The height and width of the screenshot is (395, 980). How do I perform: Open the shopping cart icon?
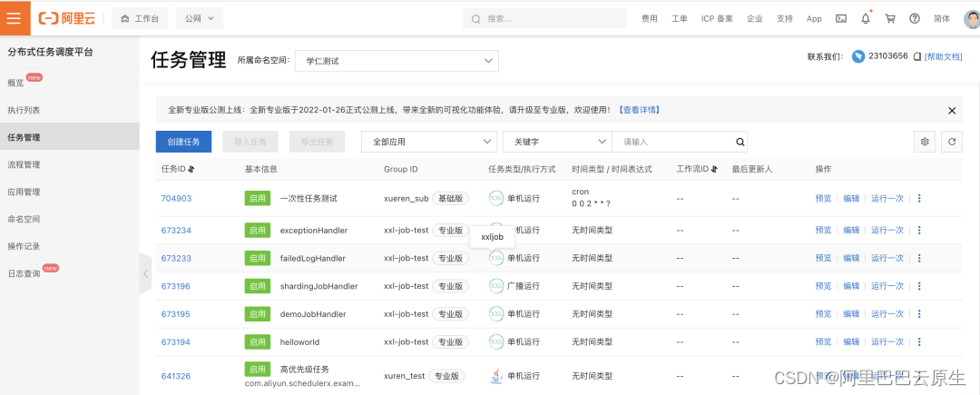click(x=890, y=18)
